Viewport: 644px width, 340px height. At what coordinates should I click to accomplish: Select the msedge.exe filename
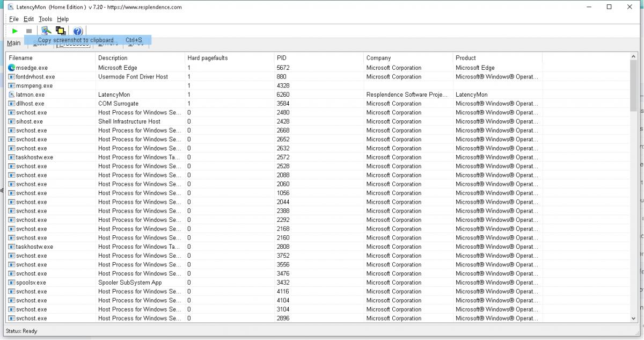point(32,68)
